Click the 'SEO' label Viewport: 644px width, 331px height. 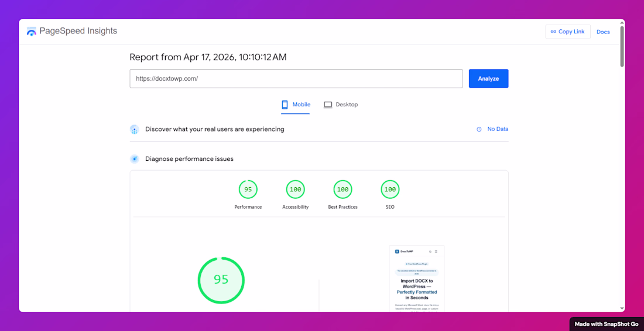(x=390, y=207)
